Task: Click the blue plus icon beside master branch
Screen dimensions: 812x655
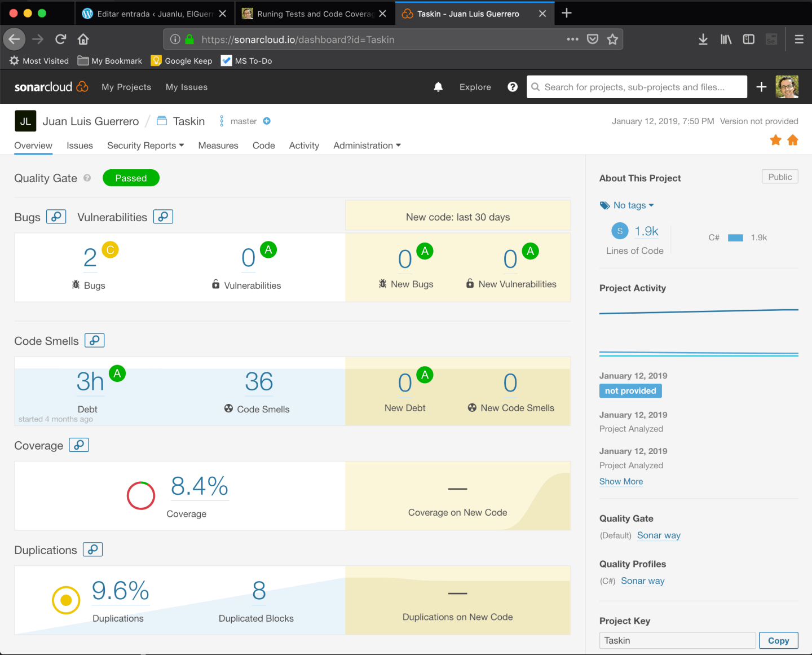Action: coord(267,121)
